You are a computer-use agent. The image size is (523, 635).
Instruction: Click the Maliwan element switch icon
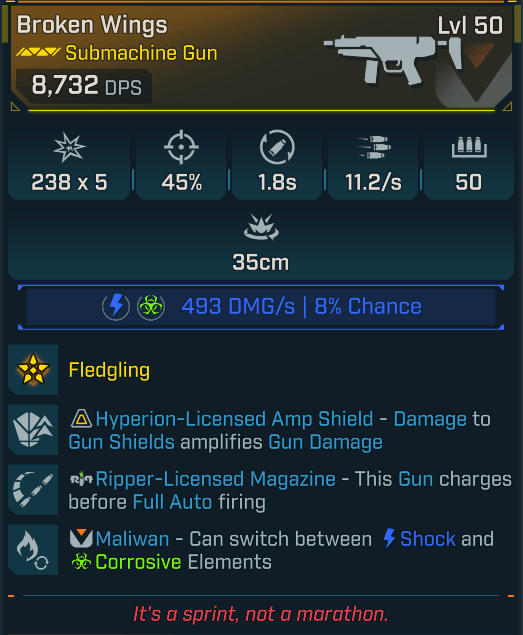tap(33, 550)
